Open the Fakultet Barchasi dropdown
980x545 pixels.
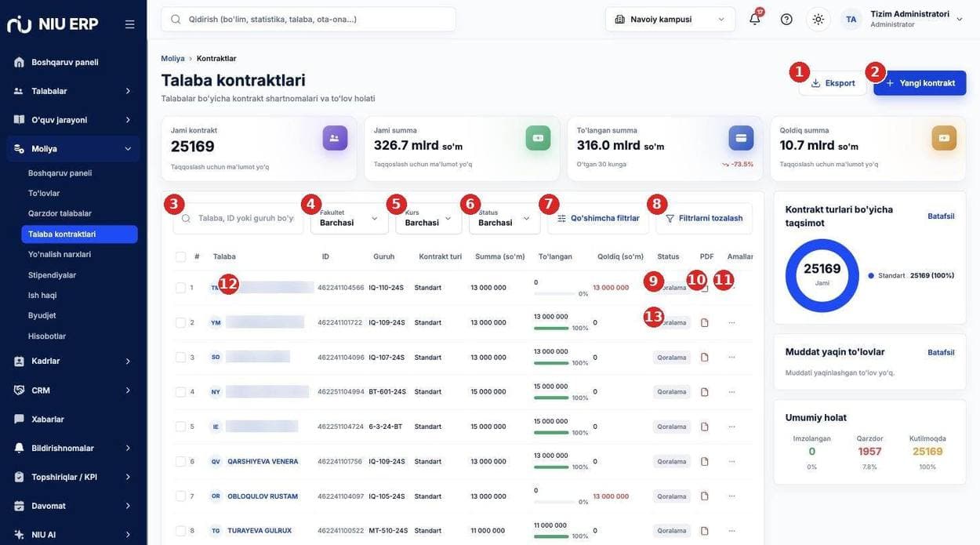pos(350,218)
